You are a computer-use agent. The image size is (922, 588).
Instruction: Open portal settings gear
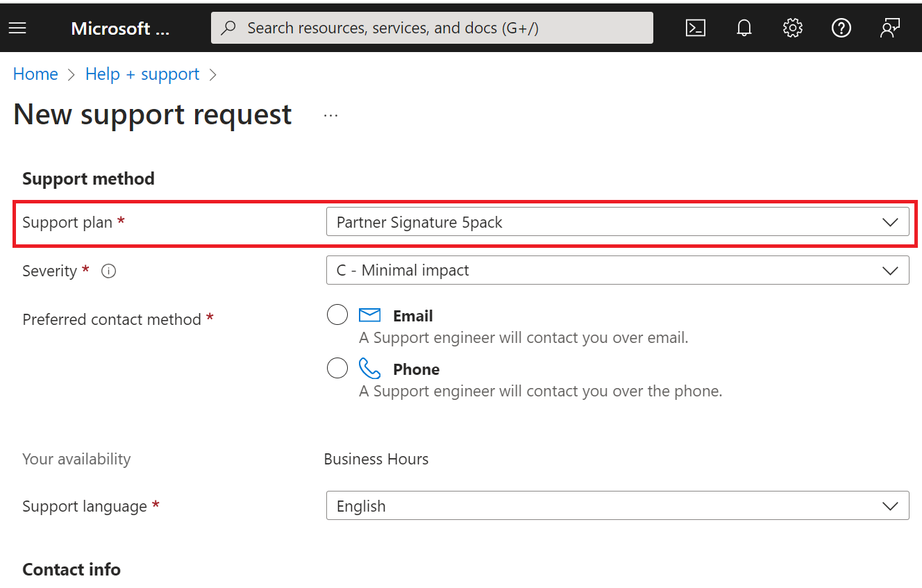793,28
